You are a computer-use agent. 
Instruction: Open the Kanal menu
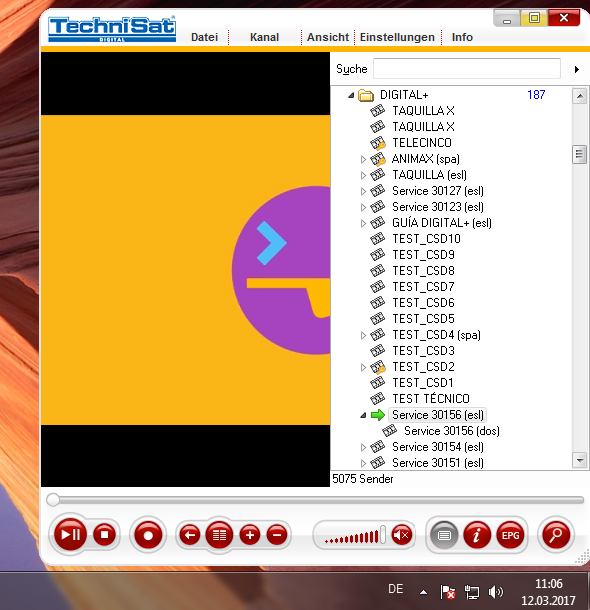click(x=264, y=37)
